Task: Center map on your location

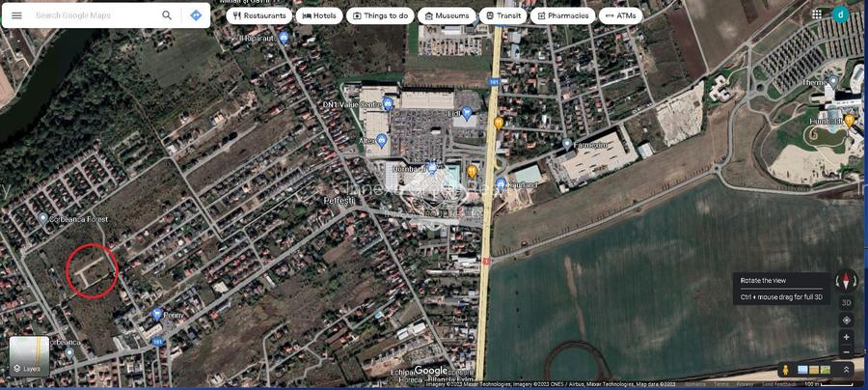Action: click(846, 320)
